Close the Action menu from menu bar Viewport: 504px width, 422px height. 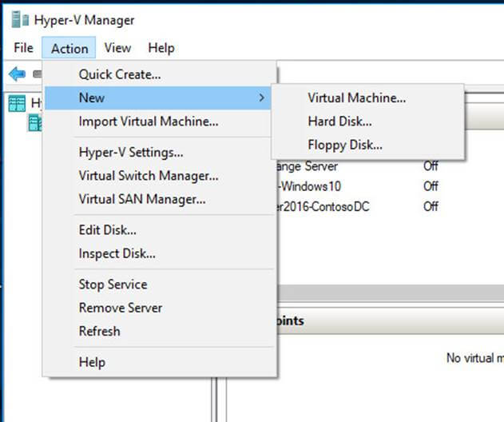(69, 48)
